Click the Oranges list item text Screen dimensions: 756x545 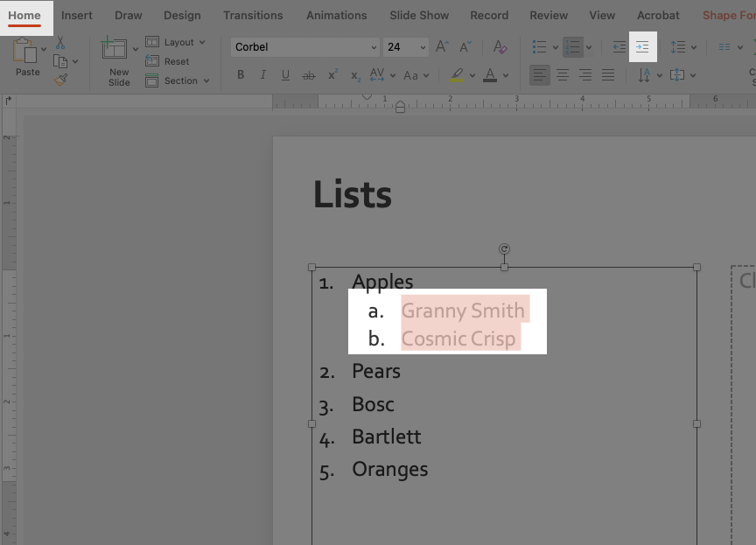[x=389, y=470]
